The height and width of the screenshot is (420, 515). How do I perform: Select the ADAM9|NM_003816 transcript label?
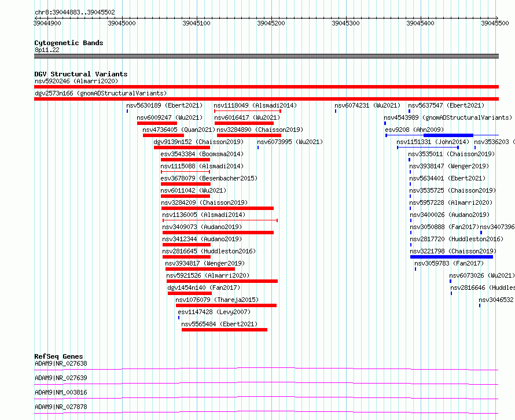pos(61,392)
